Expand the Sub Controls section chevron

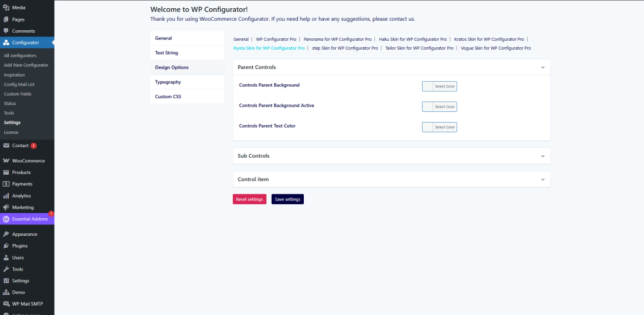(x=543, y=156)
